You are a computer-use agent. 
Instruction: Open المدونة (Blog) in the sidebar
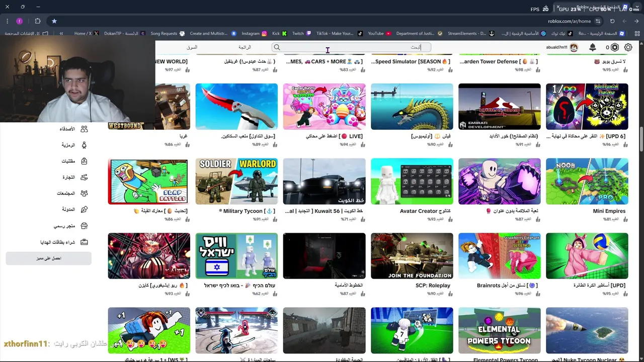[x=75, y=210]
